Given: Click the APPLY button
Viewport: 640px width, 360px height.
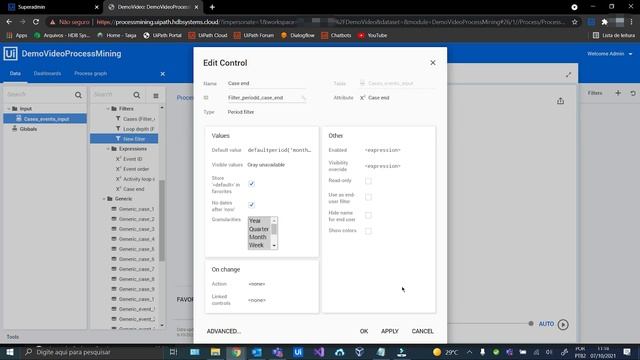Looking at the screenshot, I should tap(389, 331).
